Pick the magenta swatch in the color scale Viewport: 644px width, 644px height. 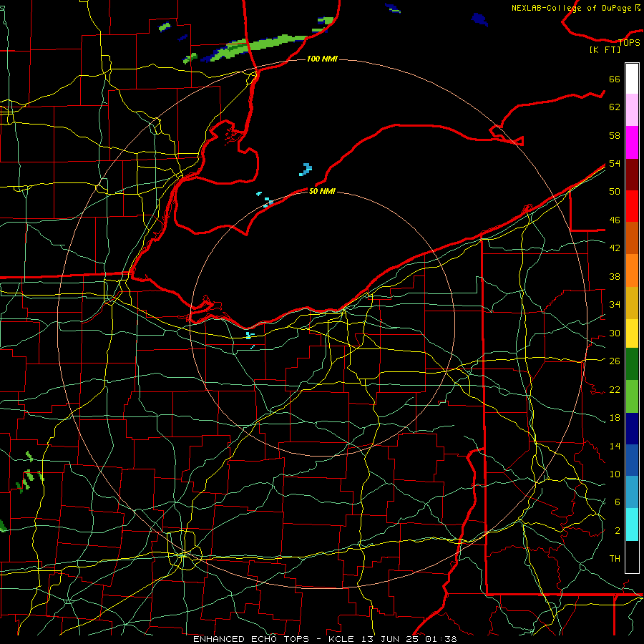[x=632, y=142]
